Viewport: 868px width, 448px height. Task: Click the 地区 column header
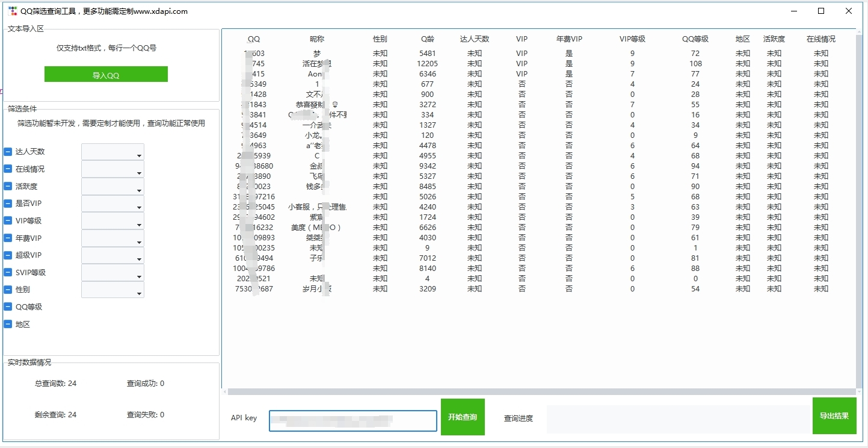tap(743, 39)
